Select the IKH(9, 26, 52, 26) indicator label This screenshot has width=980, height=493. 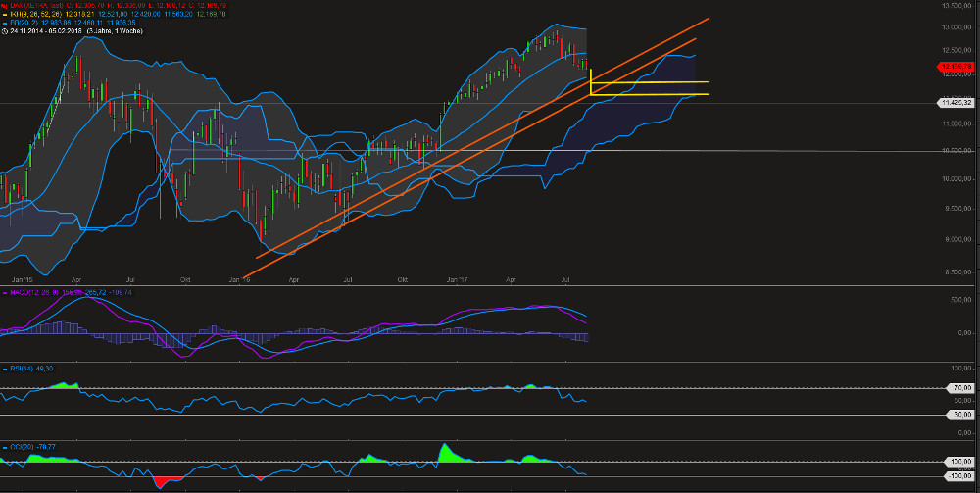pyautogui.click(x=35, y=13)
